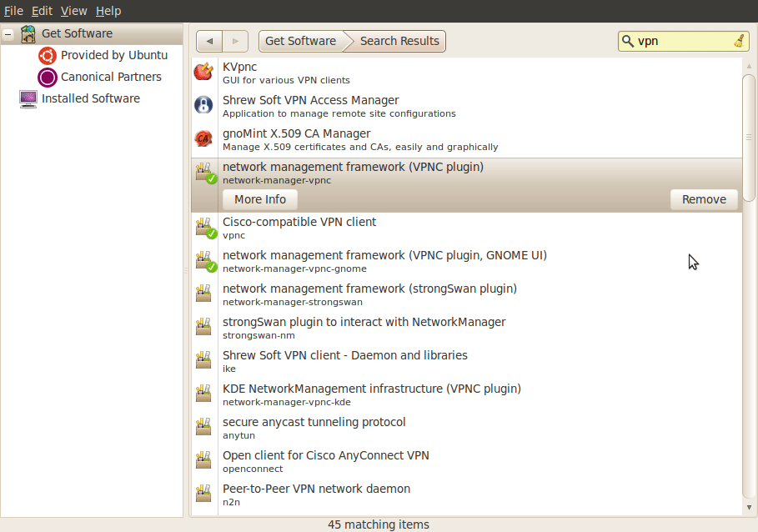Click the scrollbar up arrow
This screenshot has width=758, height=532.
749,66
